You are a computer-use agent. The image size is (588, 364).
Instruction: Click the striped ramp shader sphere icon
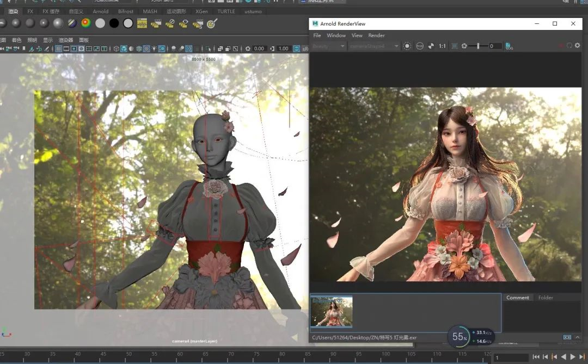pyautogui.click(x=72, y=23)
